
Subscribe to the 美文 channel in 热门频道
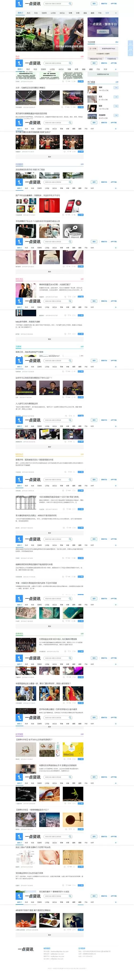(x=116, y=97)
